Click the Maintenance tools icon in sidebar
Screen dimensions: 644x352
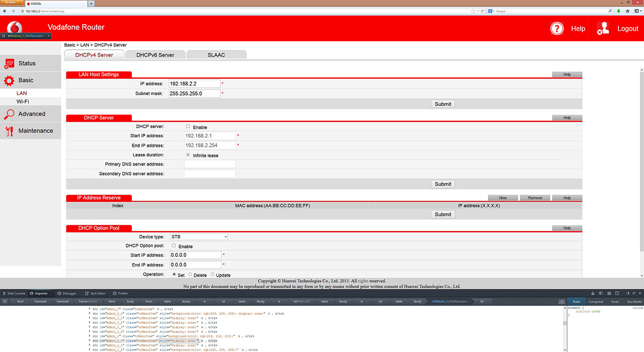(x=9, y=131)
